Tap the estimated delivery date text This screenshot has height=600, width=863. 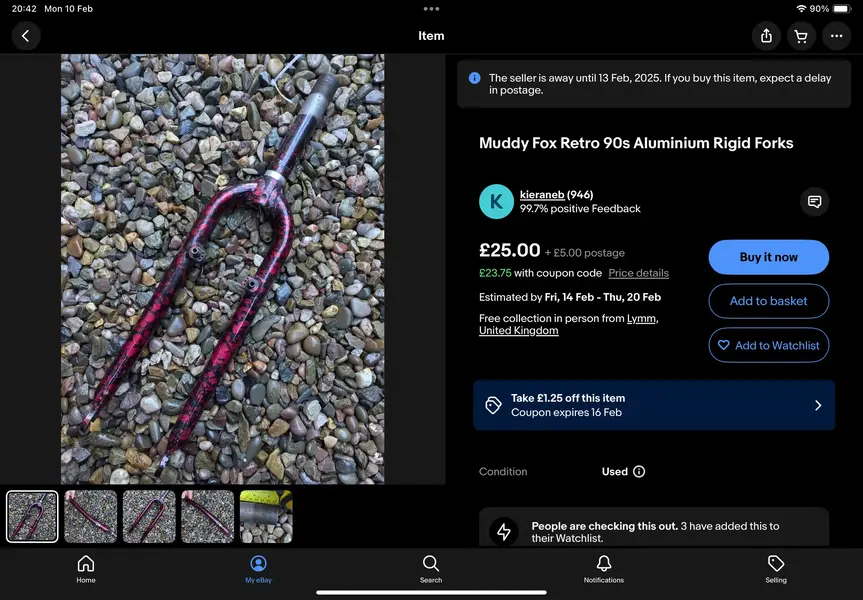570,297
